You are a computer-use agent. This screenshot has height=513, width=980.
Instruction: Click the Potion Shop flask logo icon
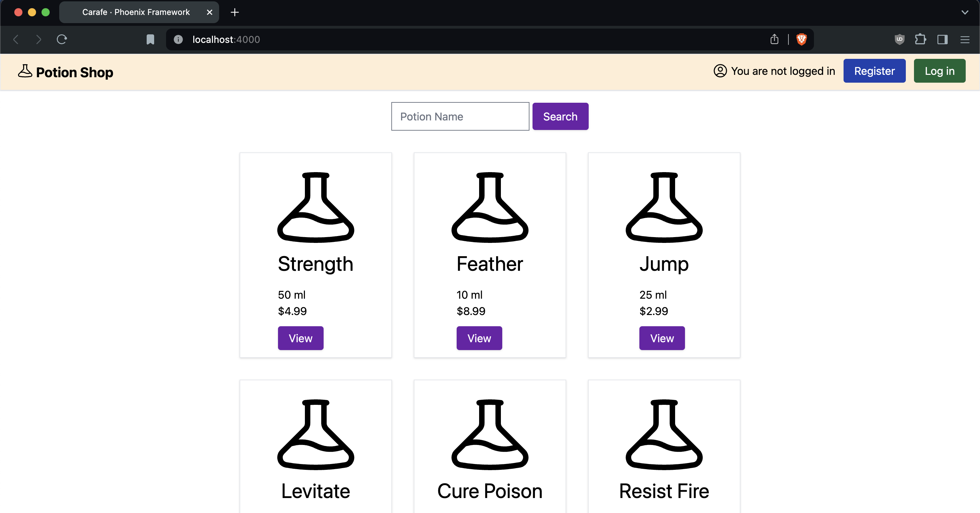25,71
